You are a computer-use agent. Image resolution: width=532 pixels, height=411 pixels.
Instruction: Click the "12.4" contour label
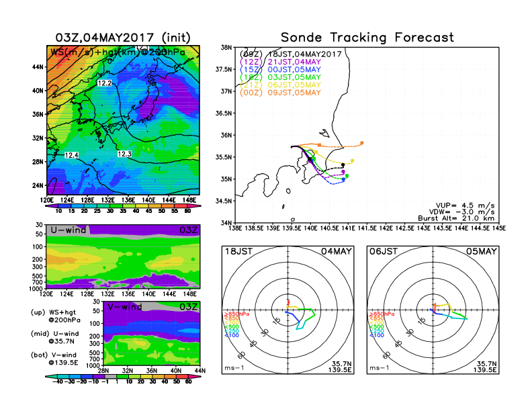click(71, 155)
